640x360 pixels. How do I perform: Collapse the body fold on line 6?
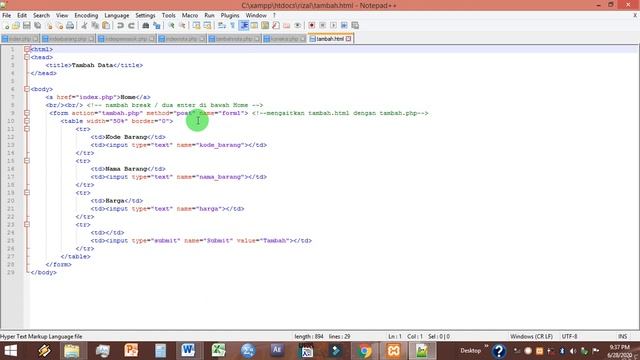(x=27, y=89)
